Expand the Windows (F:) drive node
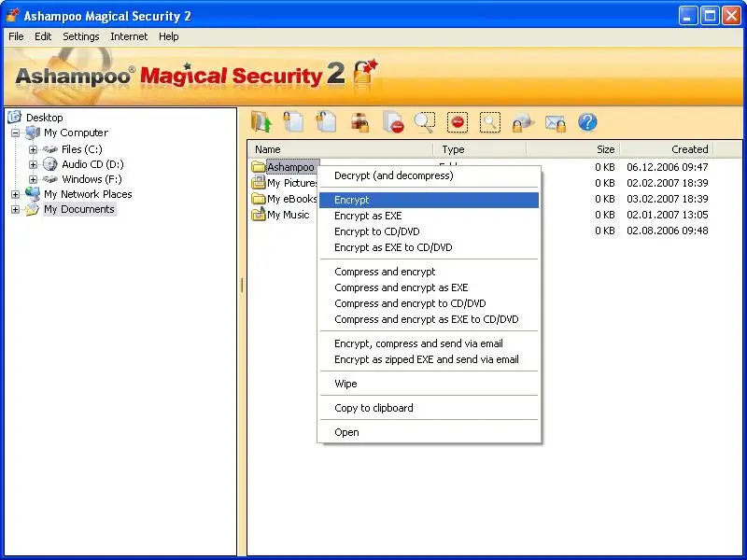747x560 pixels. pyautogui.click(x=33, y=179)
